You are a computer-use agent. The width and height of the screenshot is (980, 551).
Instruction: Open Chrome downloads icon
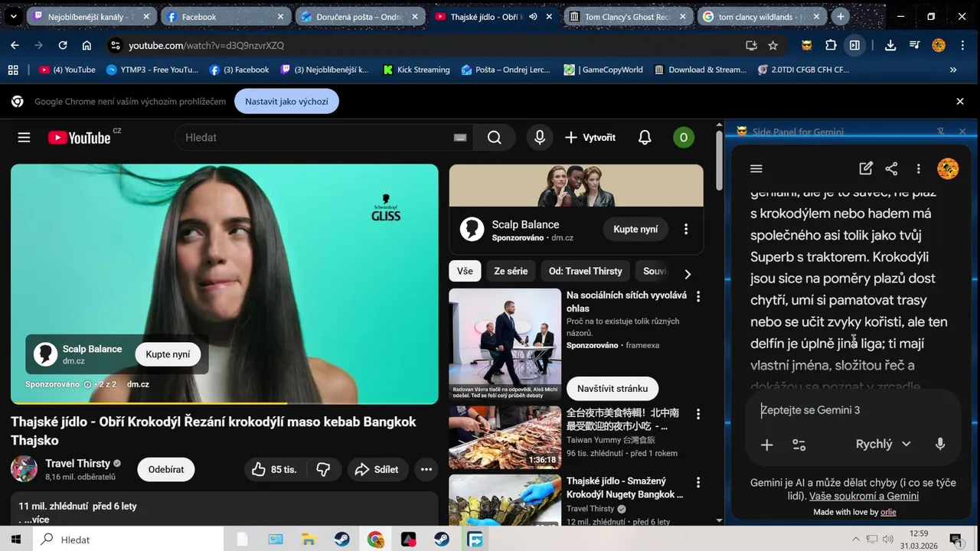pos(890,45)
